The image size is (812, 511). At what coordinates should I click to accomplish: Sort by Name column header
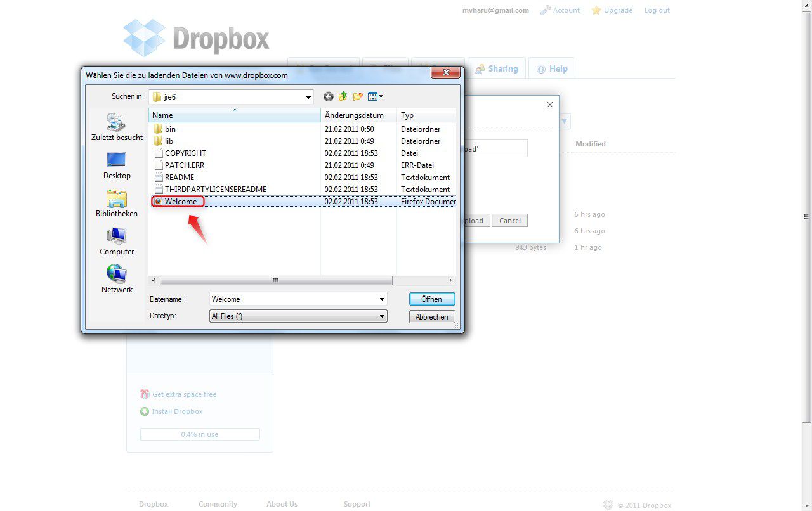235,115
